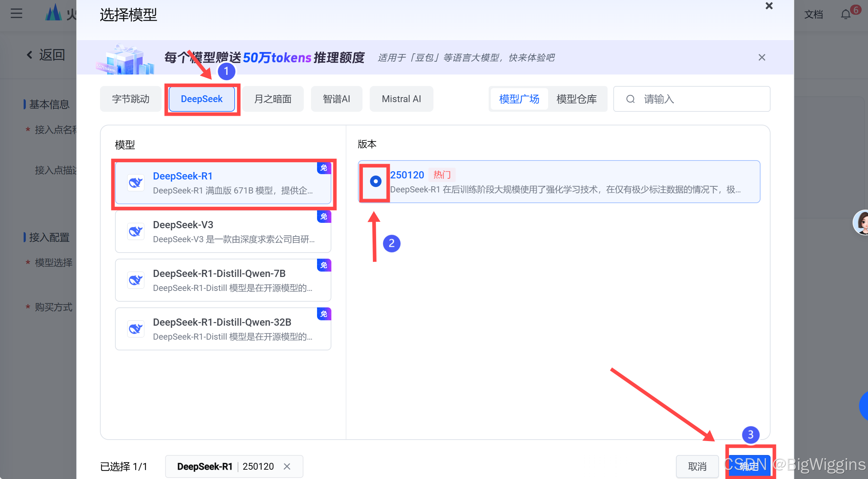Open the notification bell icon
Viewport: 868px width, 479px height.
click(845, 14)
